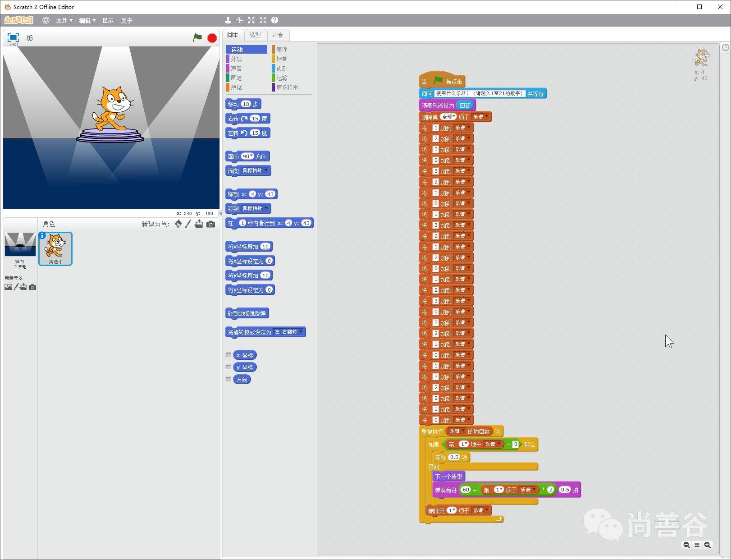This screenshot has height=560, width=731.
Task: Open the bottom 删除第 1 项 index dropdown
Action: click(x=452, y=510)
